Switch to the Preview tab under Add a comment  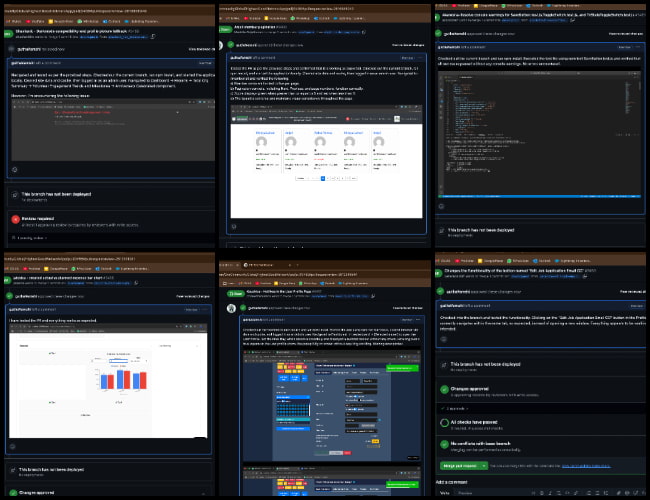pos(465,493)
